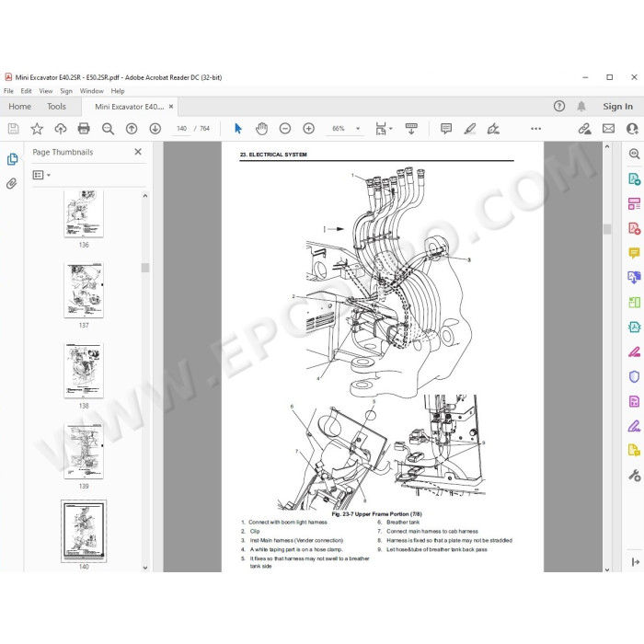
Task: Switch to the Home tab
Action: click(x=19, y=107)
